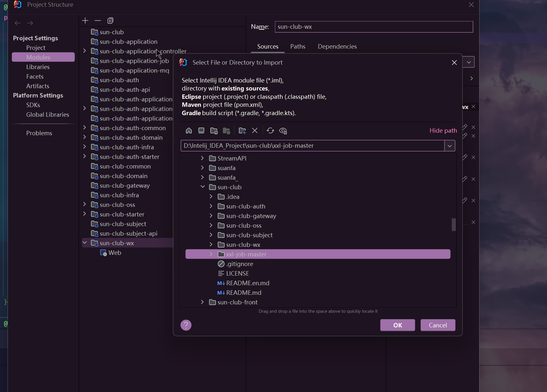The width and height of the screenshot is (547, 392).
Task: Expand the sun-club-application-controller module
Action: (84, 51)
